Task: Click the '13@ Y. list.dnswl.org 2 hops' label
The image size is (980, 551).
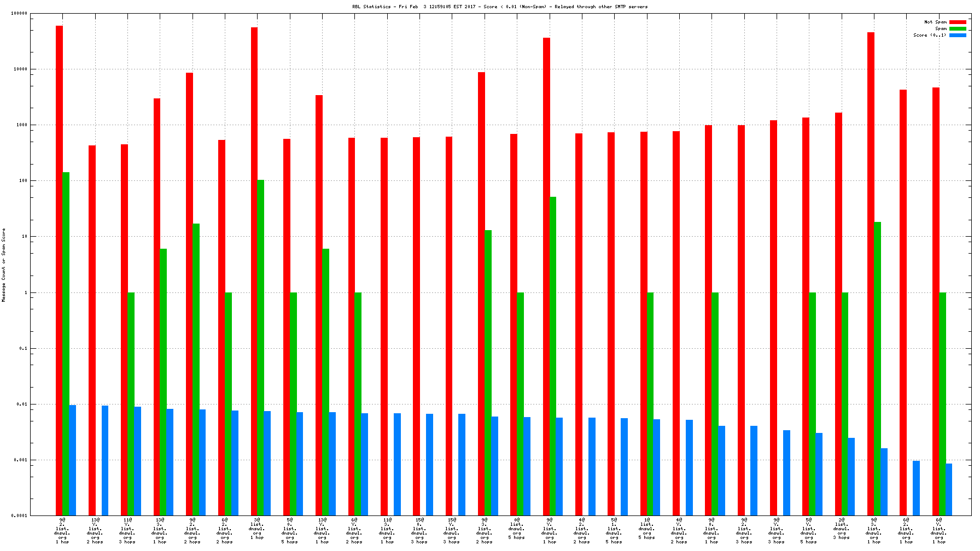Action: (95, 531)
